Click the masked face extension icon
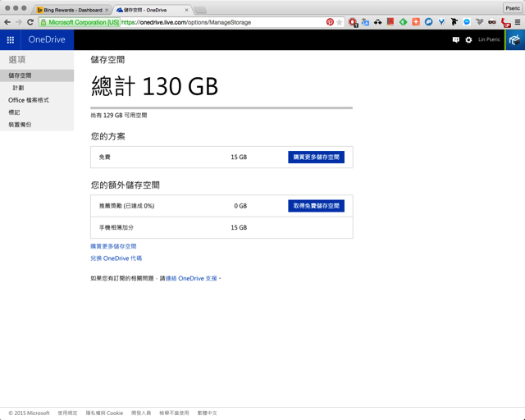The image size is (525, 420). [x=492, y=22]
